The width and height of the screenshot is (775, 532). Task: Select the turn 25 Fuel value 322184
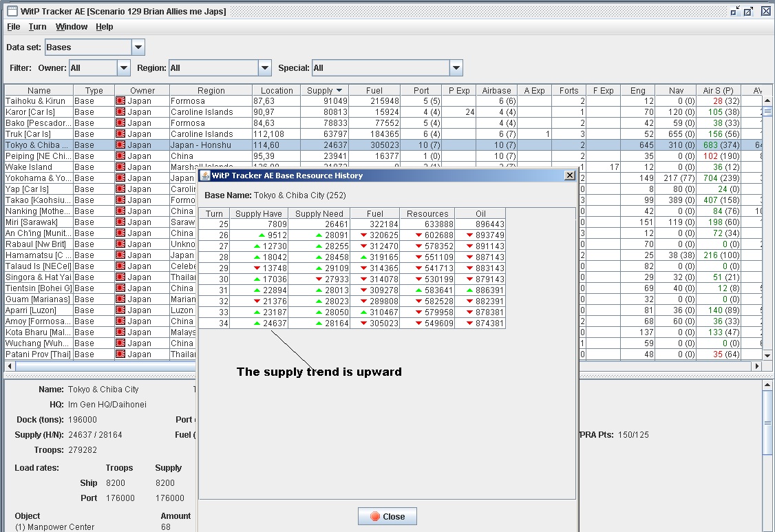point(374,224)
